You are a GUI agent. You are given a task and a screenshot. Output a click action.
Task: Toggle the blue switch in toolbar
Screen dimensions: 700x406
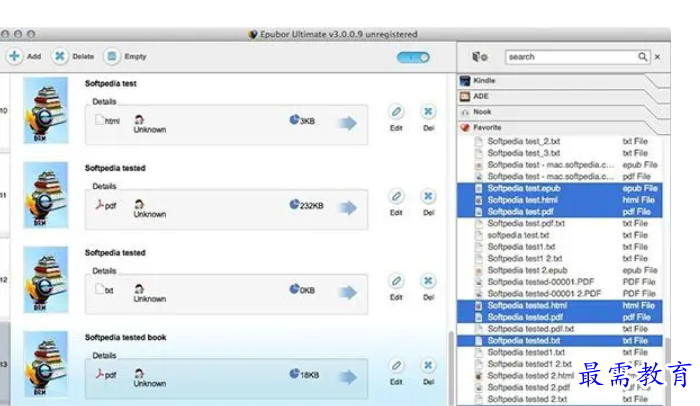(413, 57)
